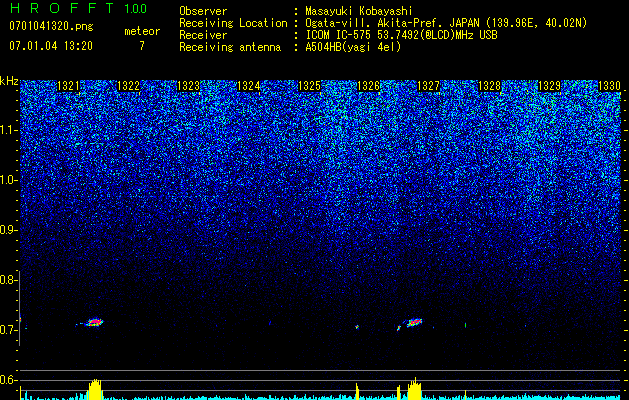Click the 1323 time marker
Screen dimensions: 629x400
point(189,86)
